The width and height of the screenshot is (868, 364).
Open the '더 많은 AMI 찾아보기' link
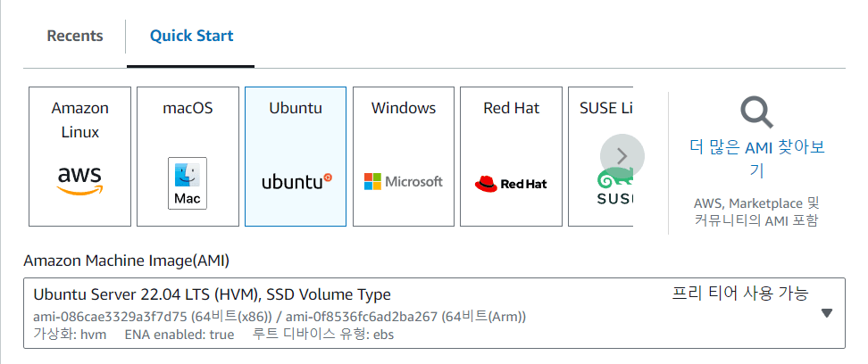click(x=756, y=158)
